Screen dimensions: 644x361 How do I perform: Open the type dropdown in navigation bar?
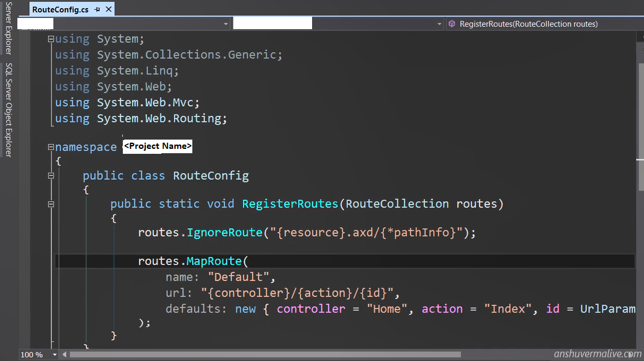coord(439,24)
